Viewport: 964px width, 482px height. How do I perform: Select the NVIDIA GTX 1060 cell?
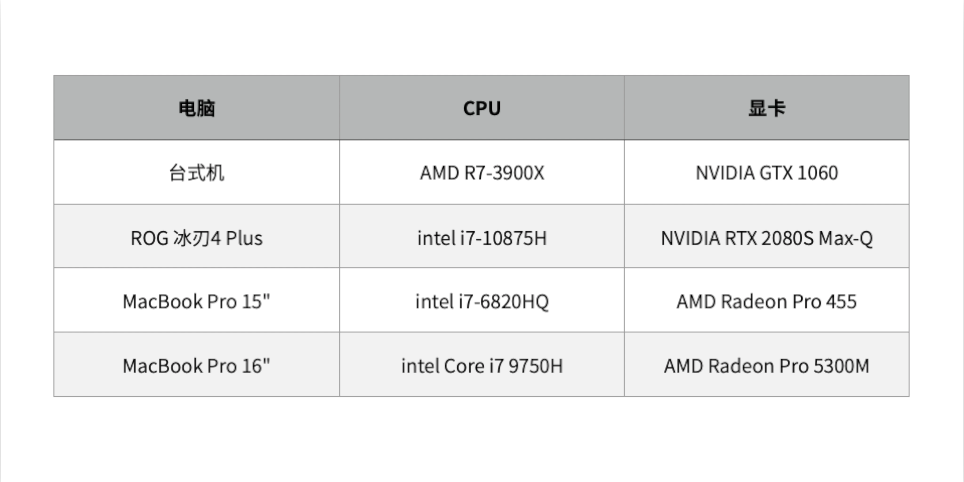(x=766, y=173)
